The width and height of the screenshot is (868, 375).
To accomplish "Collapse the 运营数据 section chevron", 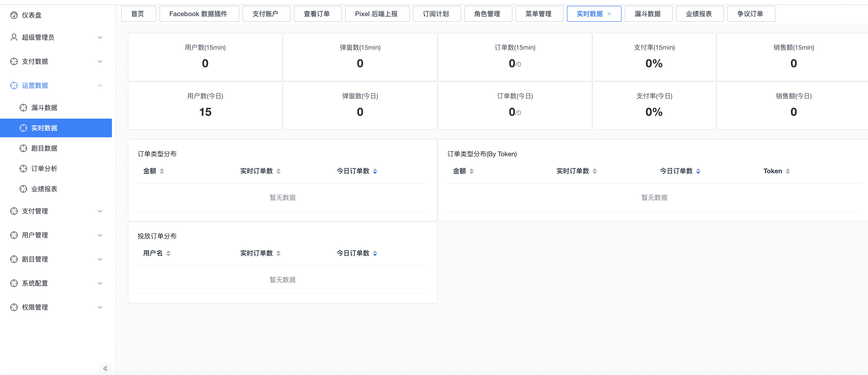I will [x=100, y=85].
